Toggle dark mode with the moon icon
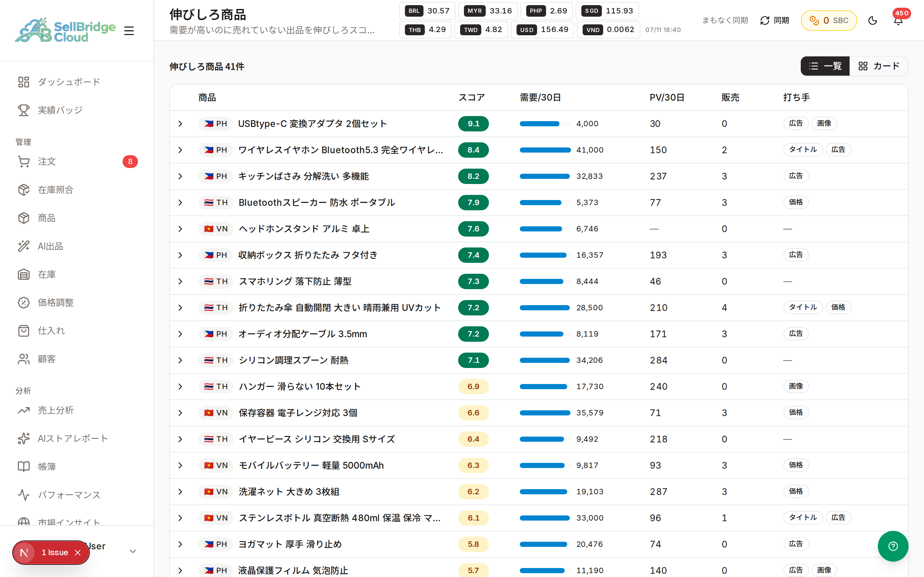Screen dimensions: 924x577 [x=872, y=21]
